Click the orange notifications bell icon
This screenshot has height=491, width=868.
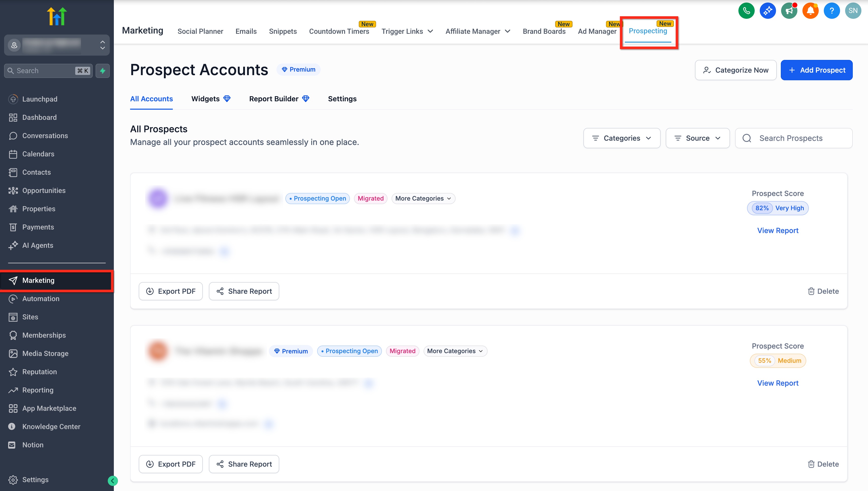point(810,10)
